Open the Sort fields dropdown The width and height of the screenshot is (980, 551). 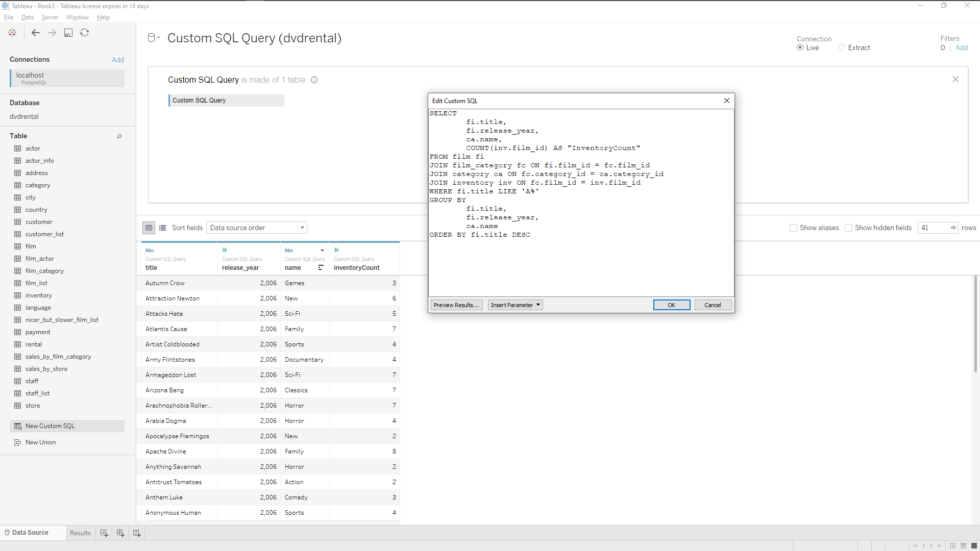257,228
